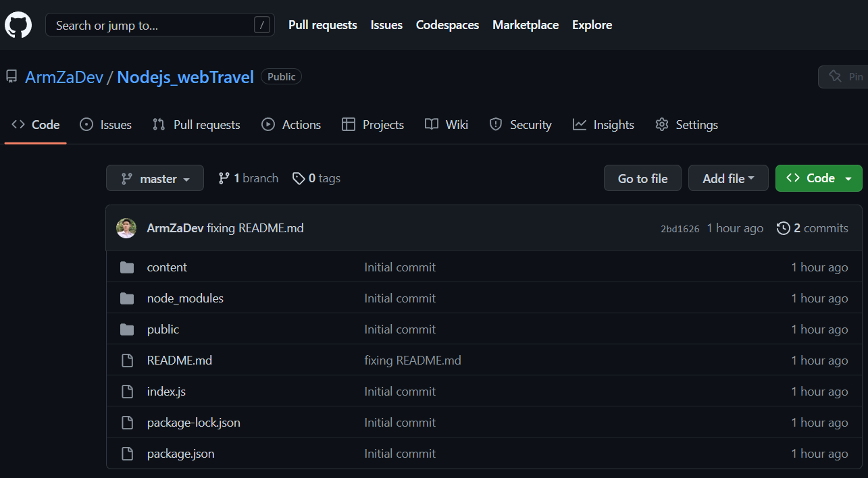Open the Nodejs_webTravel repository link
The height and width of the screenshot is (478, 868).
click(185, 77)
